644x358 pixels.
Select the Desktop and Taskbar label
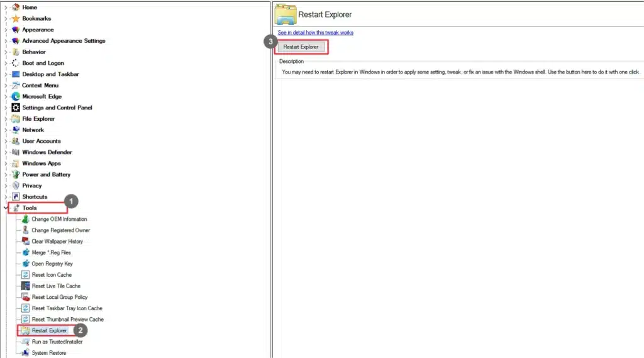[x=50, y=74]
